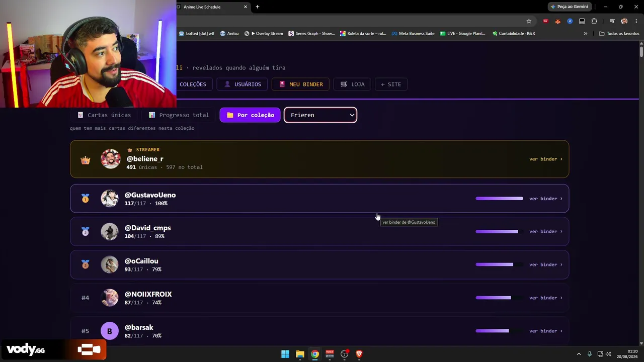Click the gold medal icon for @GustavoUeno
The image size is (644, 362).
click(x=85, y=199)
